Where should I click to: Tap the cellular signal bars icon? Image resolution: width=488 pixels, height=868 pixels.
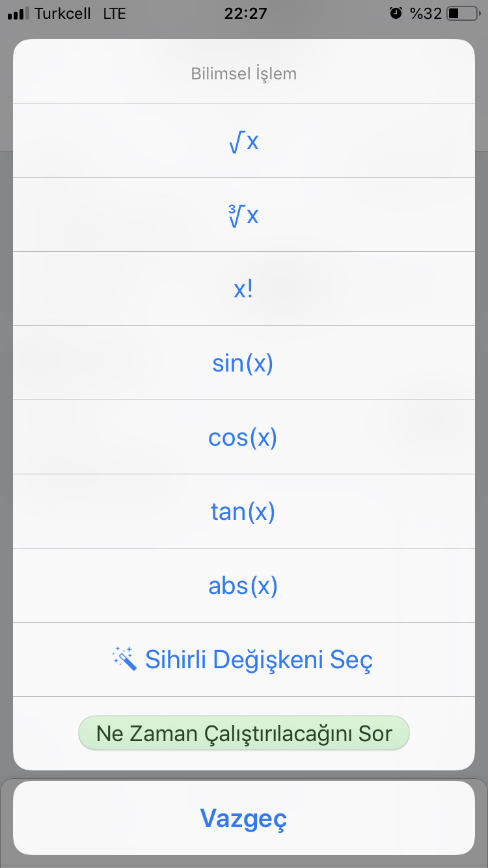(18, 13)
